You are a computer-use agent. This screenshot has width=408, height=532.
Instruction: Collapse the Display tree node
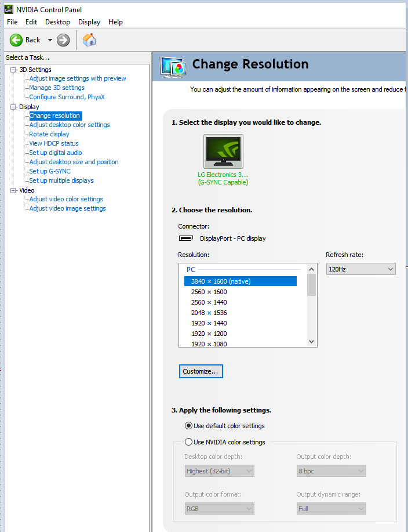[13, 107]
